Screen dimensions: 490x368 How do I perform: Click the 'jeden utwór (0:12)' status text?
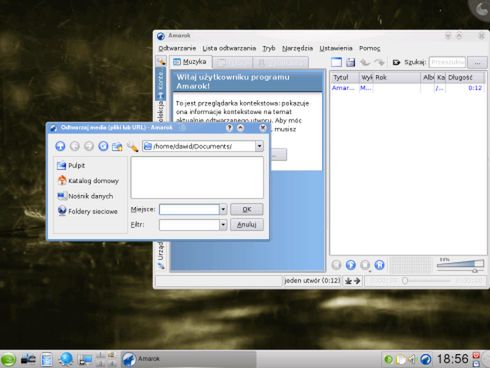312,281
